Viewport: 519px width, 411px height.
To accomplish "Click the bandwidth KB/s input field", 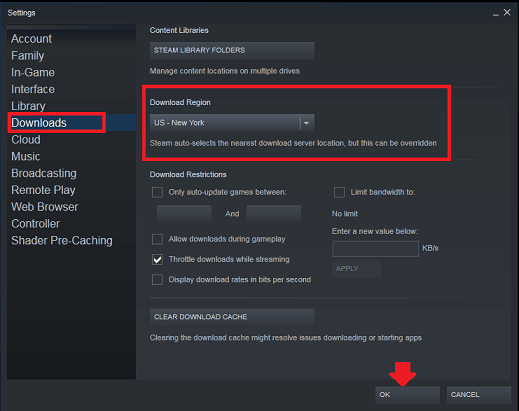I will [x=375, y=249].
